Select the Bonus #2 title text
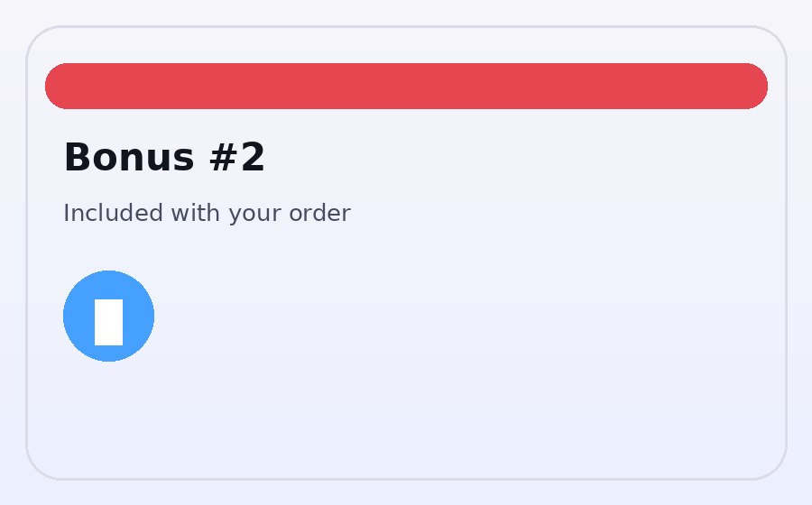The image size is (812, 505). pos(164,158)
